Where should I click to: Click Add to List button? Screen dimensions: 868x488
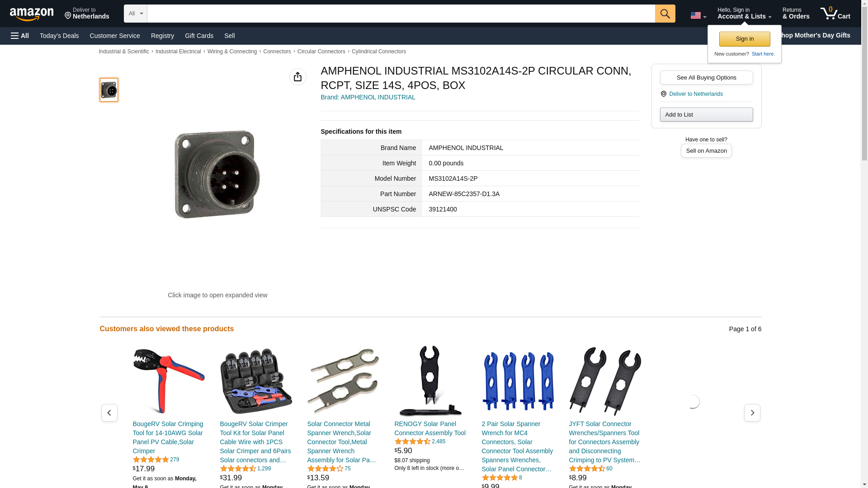point(706,114)
